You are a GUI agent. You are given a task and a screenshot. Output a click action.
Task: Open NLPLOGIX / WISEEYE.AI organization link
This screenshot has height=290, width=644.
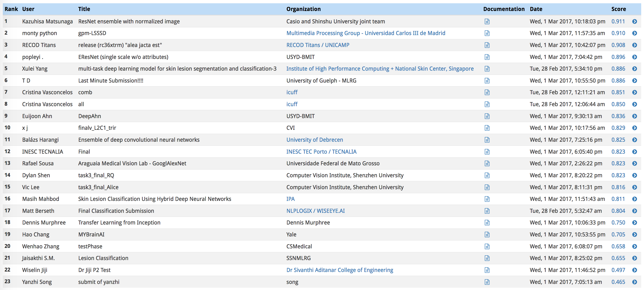(315, 211)
